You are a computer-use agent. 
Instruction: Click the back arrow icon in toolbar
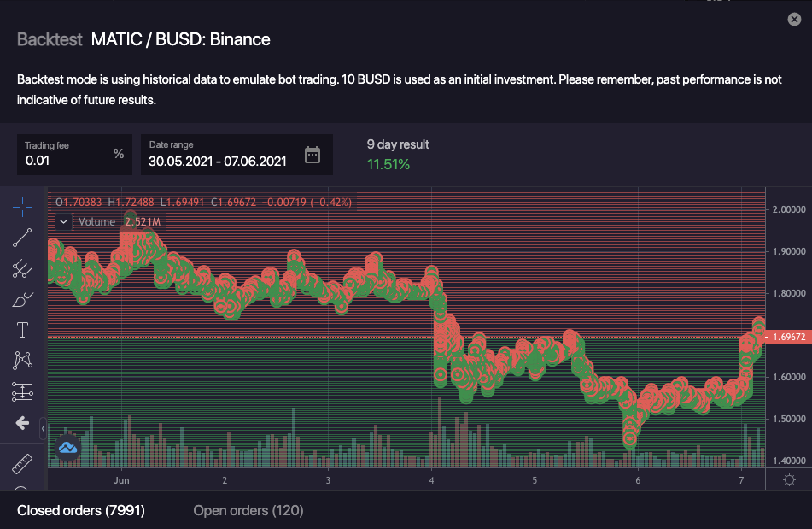22,423
